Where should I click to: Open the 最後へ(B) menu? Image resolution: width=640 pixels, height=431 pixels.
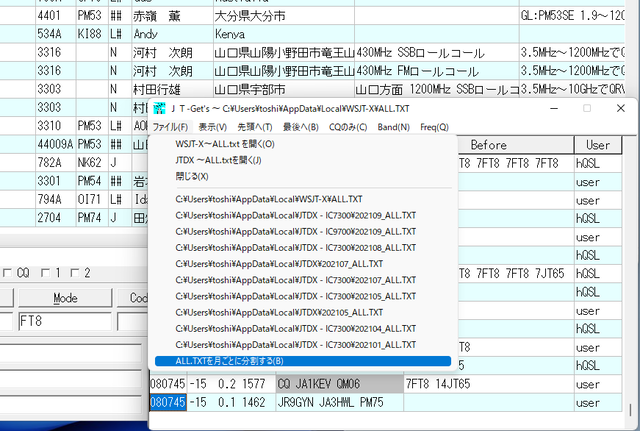point(301,127)
